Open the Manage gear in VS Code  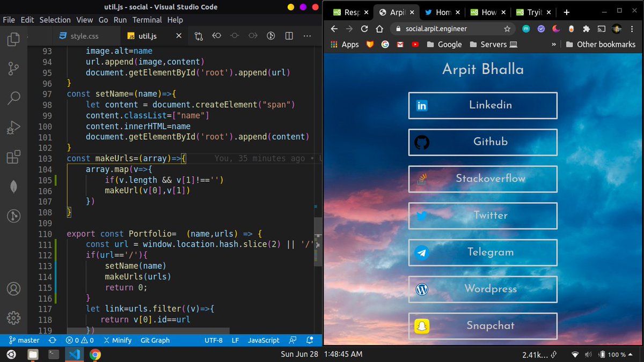(x=13, y=317)
